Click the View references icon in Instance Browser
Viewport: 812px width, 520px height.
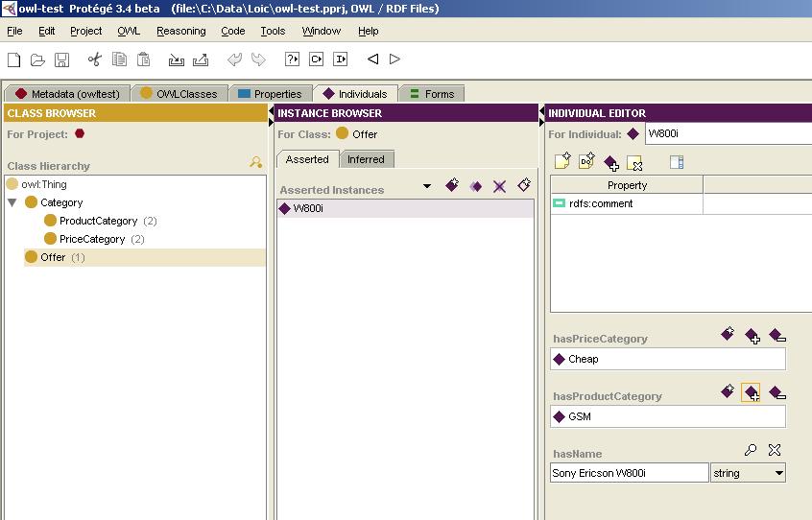[523, 185]
